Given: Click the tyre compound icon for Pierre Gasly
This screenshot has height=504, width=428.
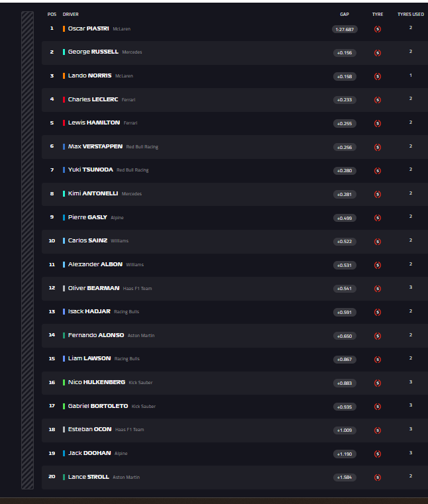Looking at the screenshot, I should [x=378, y=218].
